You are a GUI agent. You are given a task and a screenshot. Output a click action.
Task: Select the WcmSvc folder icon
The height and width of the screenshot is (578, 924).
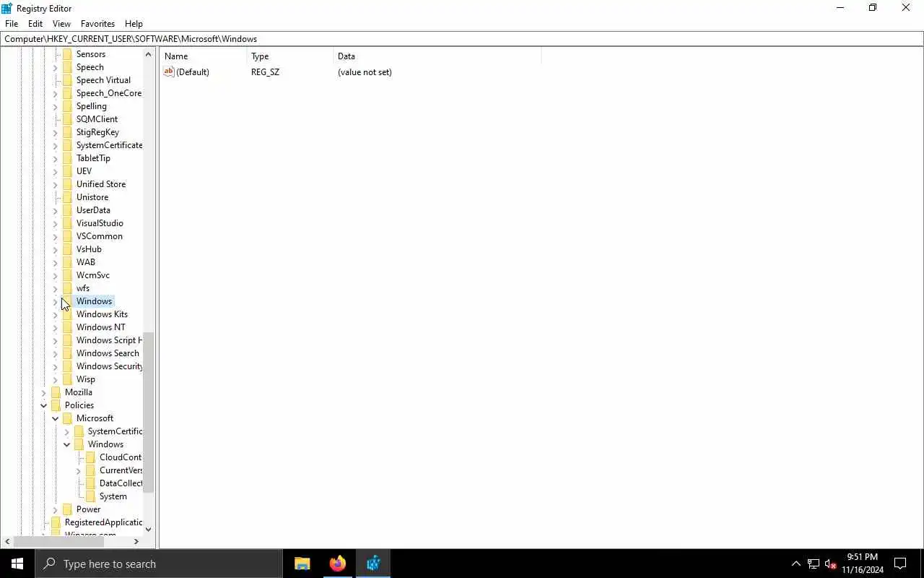[x=68, y=275]
